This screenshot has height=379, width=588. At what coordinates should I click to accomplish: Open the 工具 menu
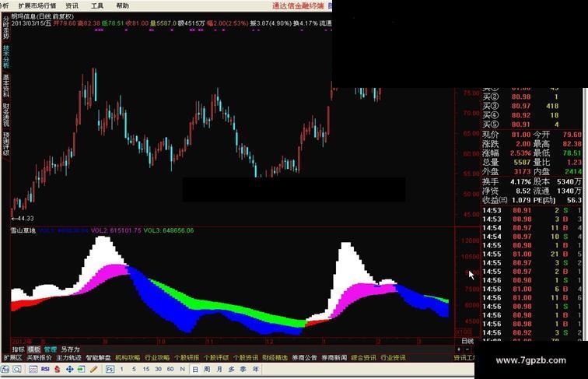[97, 5]
